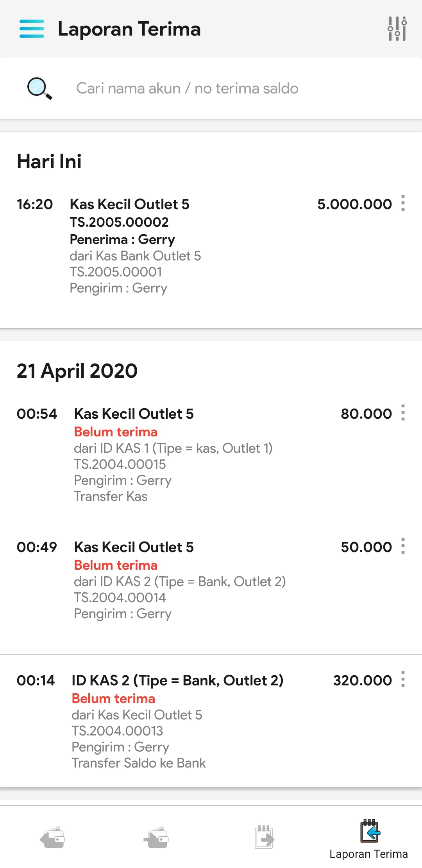Show more options for the 320.000 transfer
Viewport: 422px width, 868px height.
(403, 680)
